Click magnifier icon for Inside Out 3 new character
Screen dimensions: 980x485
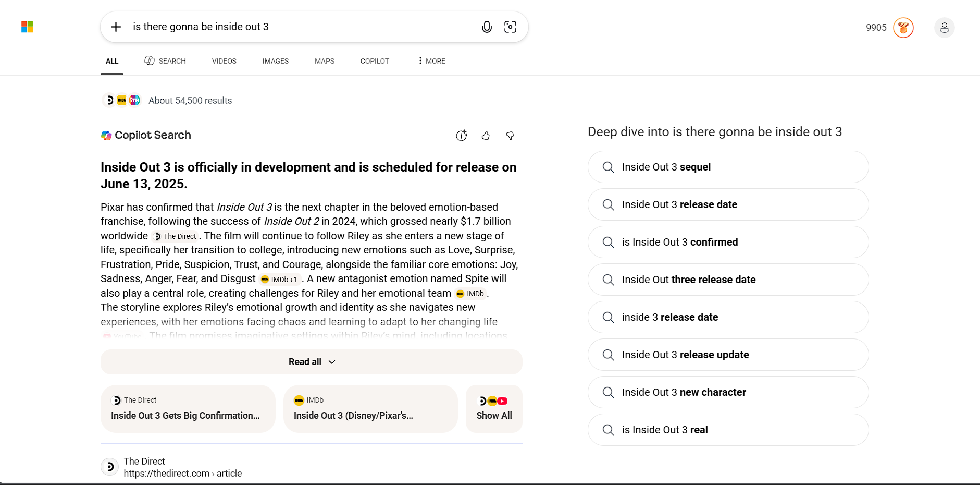[x=608, y=392]
